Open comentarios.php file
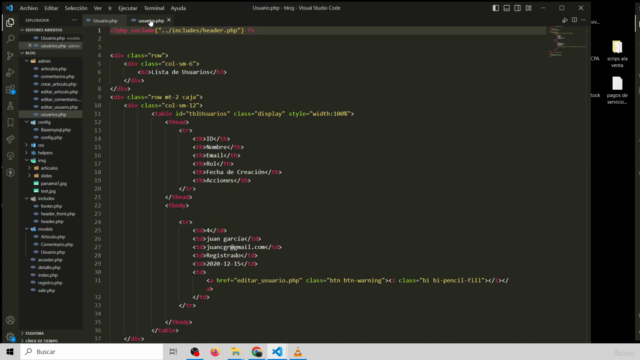 pos(57,76)
